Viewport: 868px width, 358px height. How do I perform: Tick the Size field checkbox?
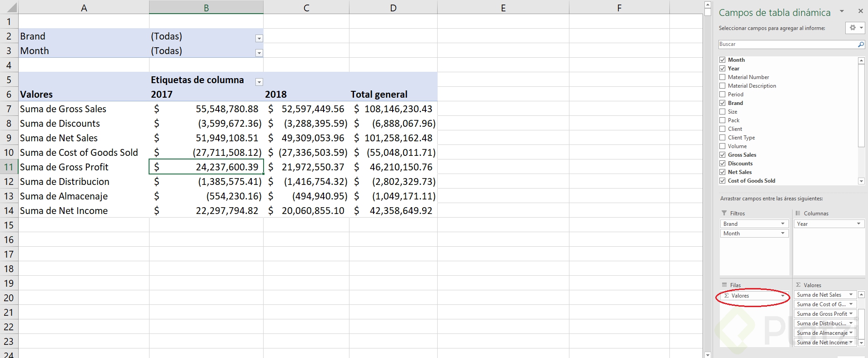point(722,112)
